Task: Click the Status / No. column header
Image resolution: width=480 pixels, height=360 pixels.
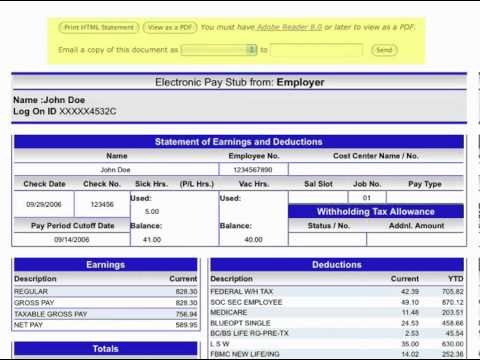Action: tap(329, 226)
